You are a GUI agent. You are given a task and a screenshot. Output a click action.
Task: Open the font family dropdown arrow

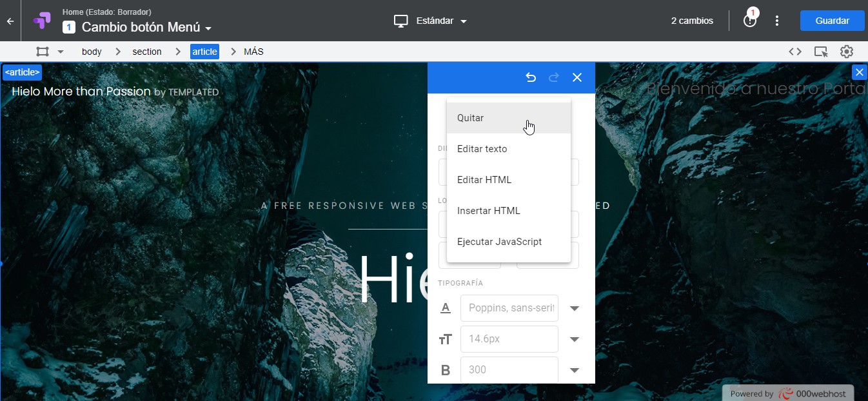click(x=574, y=308)
